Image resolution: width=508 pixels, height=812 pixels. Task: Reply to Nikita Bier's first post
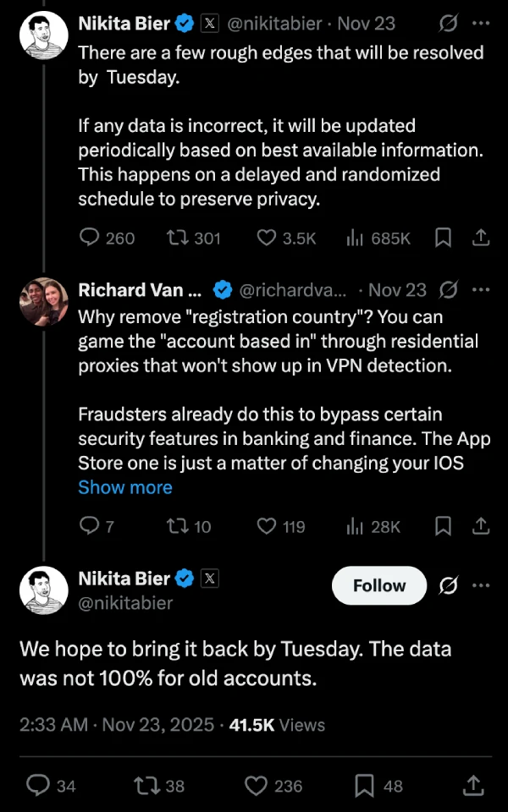click(x=90, y=238)
